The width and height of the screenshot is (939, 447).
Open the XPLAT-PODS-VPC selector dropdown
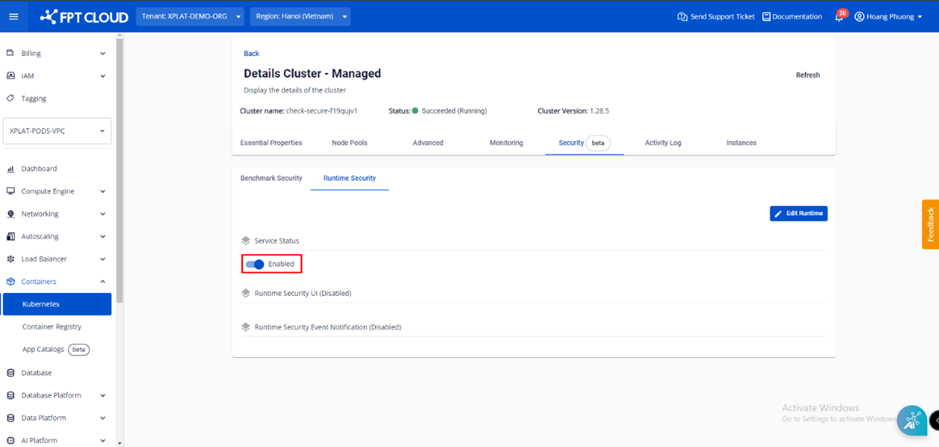point(57,131)
